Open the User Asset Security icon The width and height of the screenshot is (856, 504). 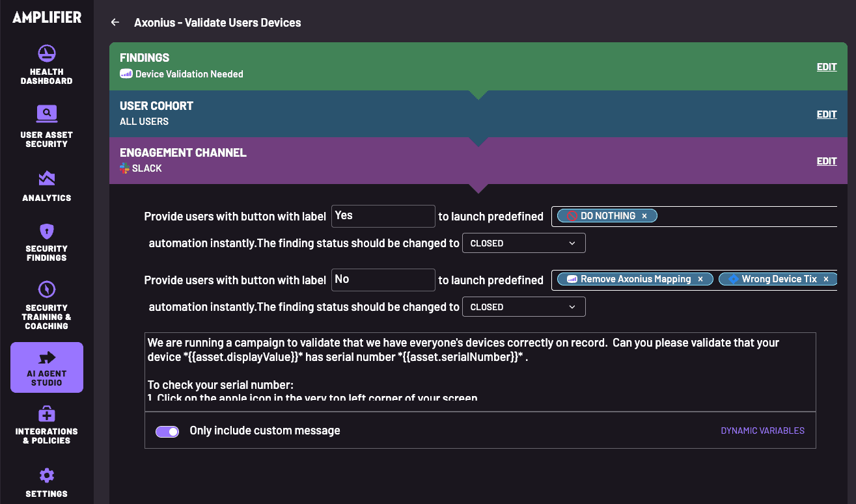click(47, 114)
